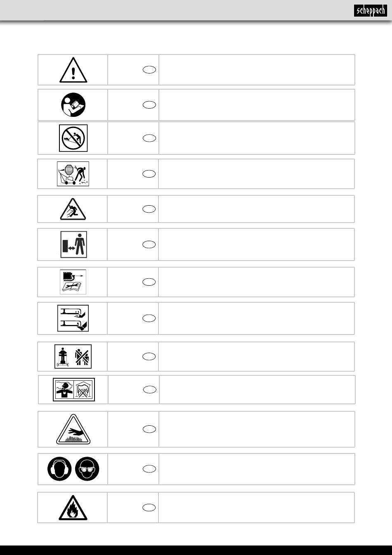
Task: Click the keep-distance-from-machine person symbol
Action: click(x=74, y=244)
